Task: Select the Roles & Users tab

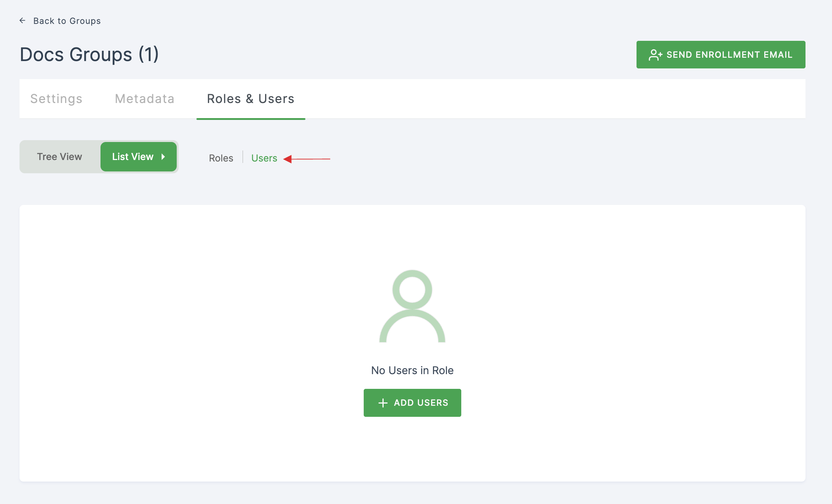Action: click(251, 99)
